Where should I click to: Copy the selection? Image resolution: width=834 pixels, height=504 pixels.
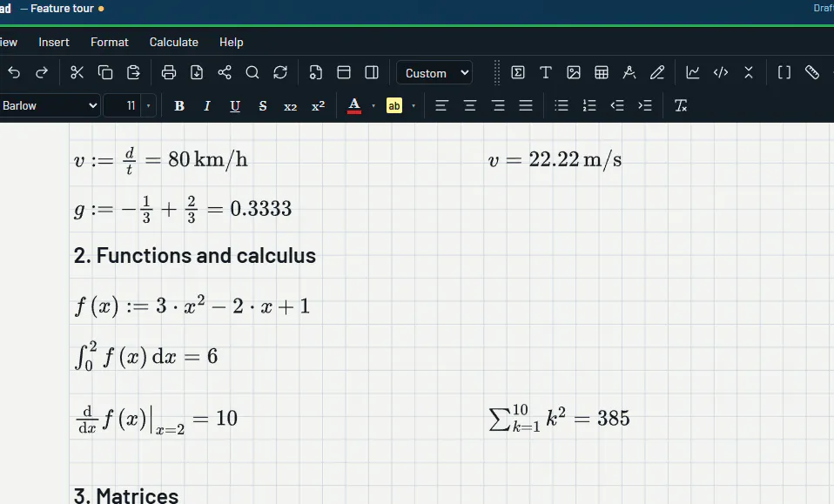[105, 73]
